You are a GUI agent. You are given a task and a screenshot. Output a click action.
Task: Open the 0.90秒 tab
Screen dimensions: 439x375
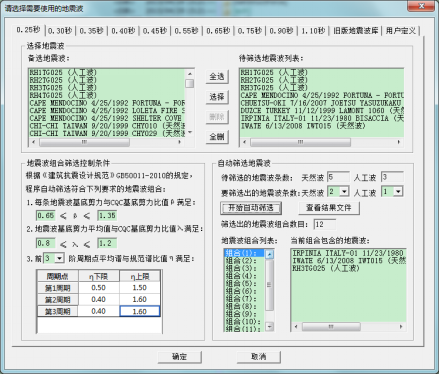coord(281,31)
